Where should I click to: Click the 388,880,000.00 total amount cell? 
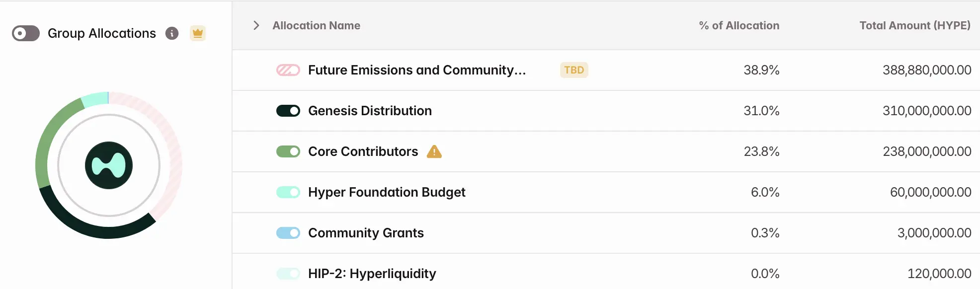click(x=926, y=70)
